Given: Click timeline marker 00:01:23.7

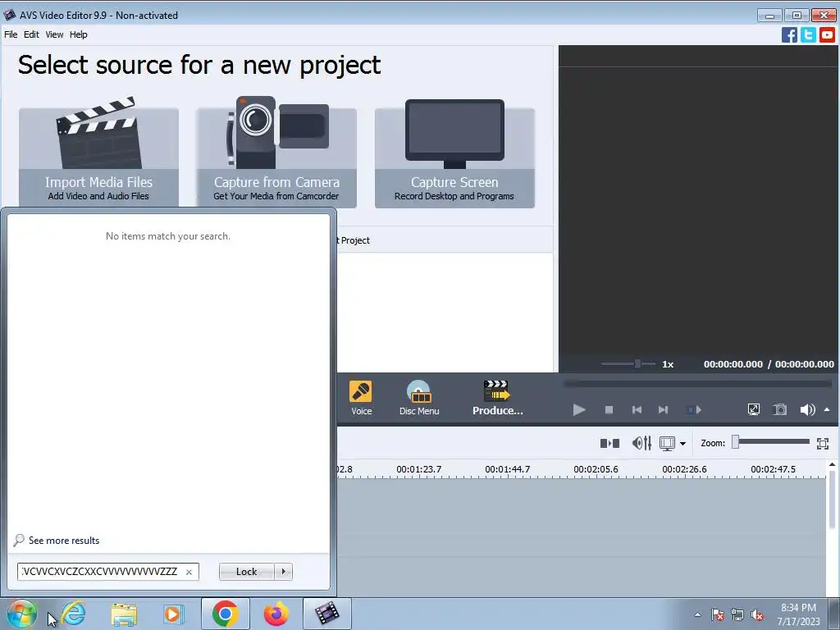Looking at the screenshot, I should click(419, 469).
